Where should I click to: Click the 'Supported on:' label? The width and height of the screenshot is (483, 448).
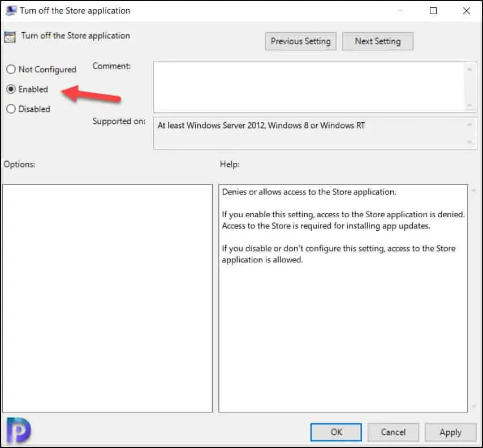[119, 121]
